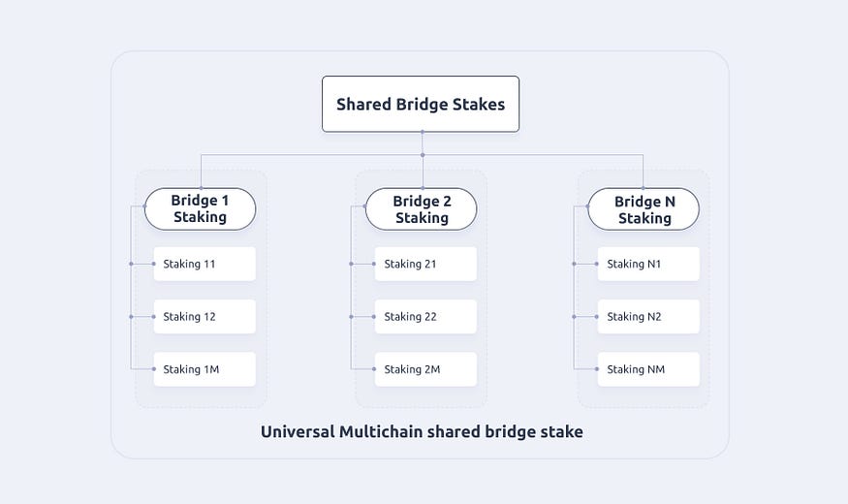
Task: Select the Bridge N Staking node
Action: click(x=644, y=209)
